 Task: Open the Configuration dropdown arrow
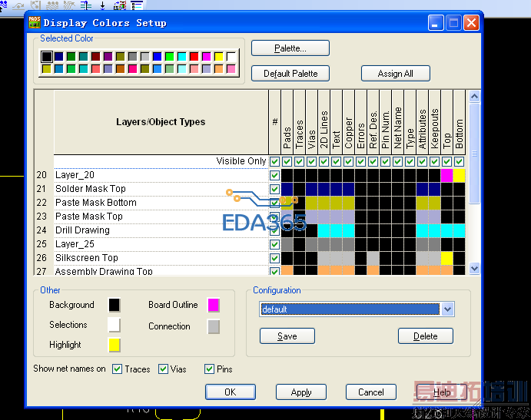(x=447, y=309)
